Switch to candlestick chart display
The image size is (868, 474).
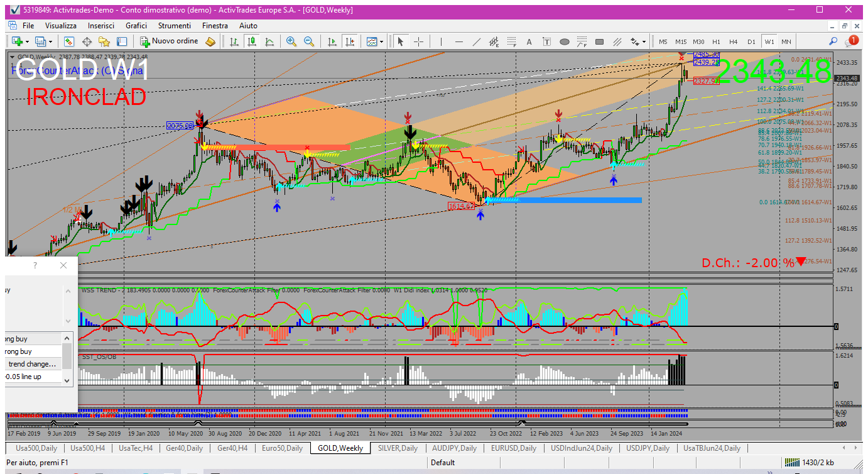[252, 41]
